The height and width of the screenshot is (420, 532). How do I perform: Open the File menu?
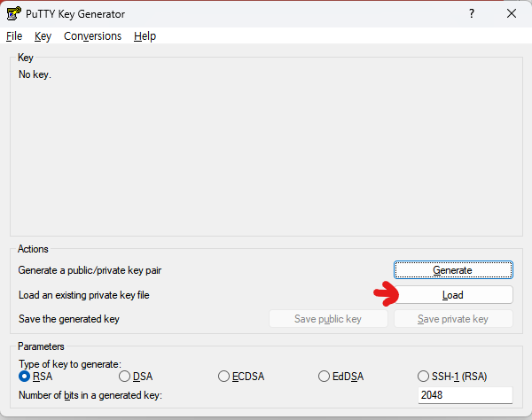click(14, 36)
